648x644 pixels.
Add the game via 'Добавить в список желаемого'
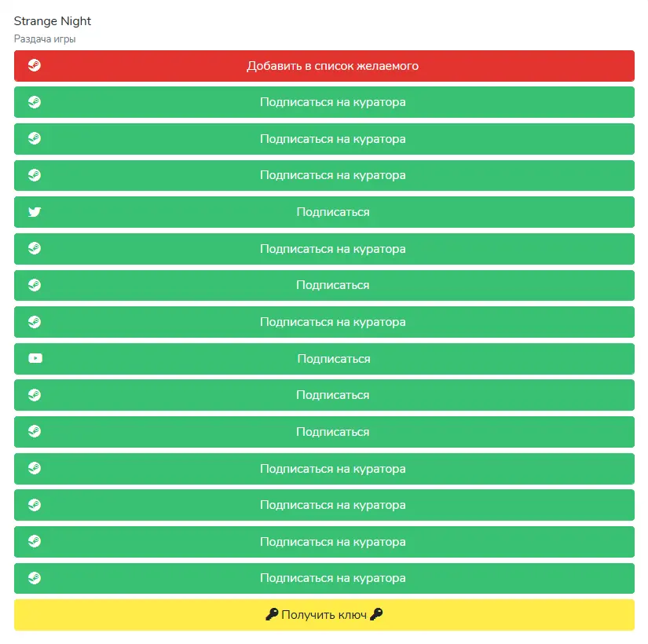click(324, 66)
